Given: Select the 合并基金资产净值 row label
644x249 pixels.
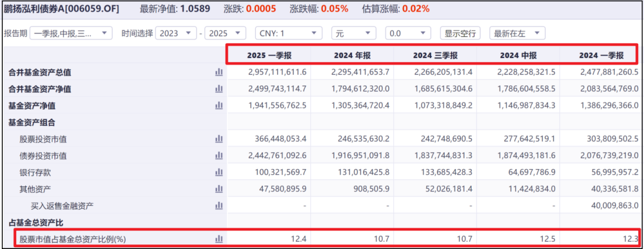Looking at the screenshot, I should point(40,89).
